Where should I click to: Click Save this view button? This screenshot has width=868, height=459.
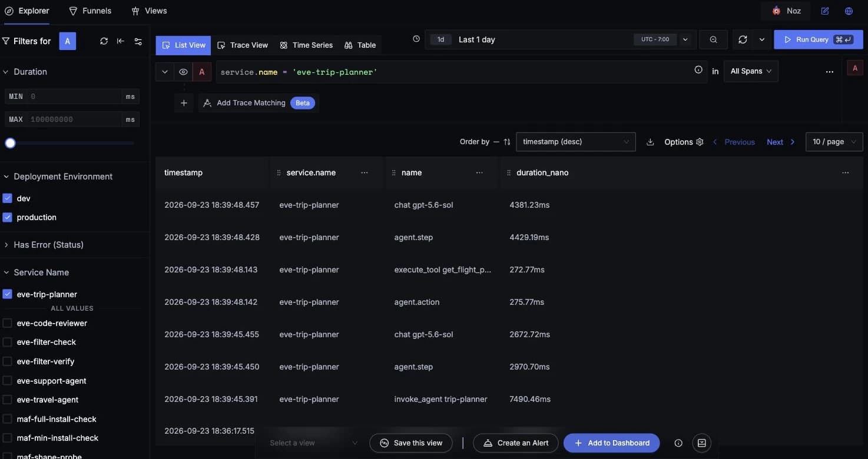(411, 443)
